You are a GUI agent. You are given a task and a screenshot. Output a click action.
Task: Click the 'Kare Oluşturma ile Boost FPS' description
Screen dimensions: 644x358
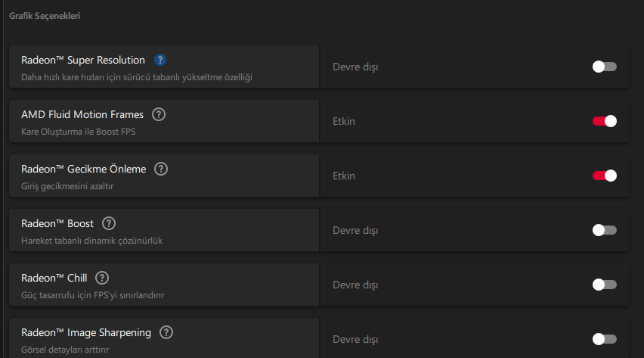[x=78, y=131]
